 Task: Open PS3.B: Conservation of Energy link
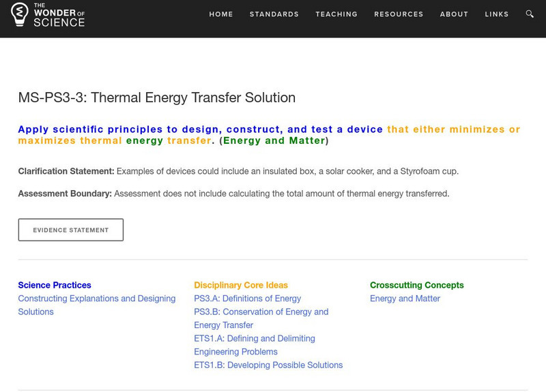(261, 312)
